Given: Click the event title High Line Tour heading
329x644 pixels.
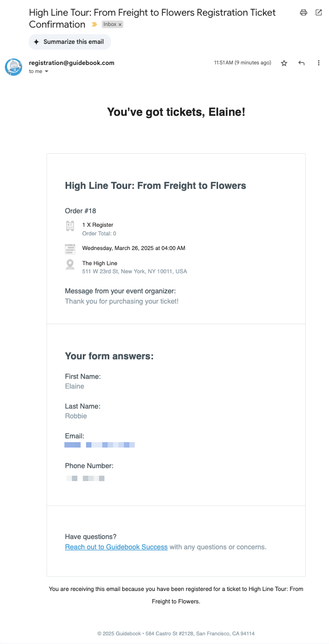Looking at the screenshot, I should click(155, 186).
